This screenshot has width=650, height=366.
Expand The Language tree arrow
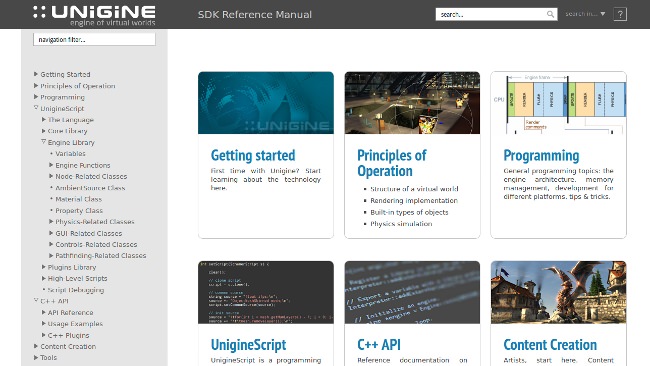tap(44, 119)
